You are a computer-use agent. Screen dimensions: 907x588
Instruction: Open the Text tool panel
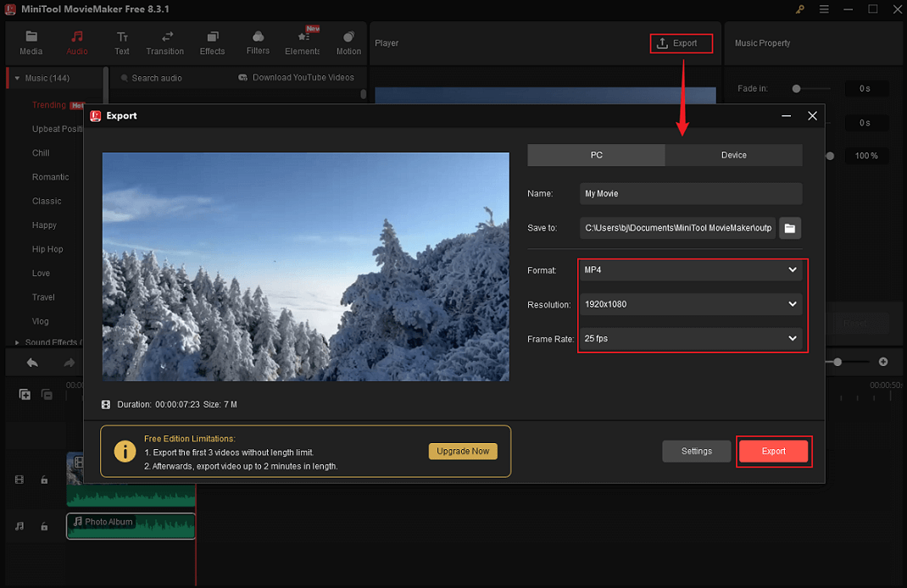[121, 42]
